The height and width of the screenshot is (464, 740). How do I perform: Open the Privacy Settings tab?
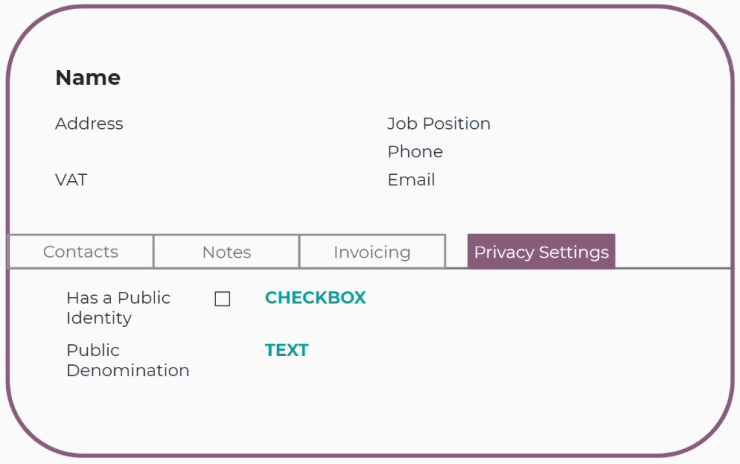coord(541,251)
